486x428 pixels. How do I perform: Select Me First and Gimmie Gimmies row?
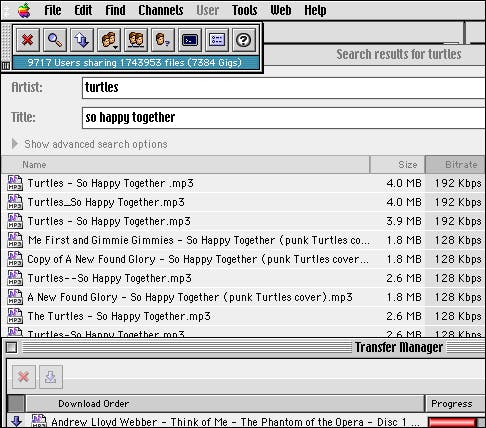click(243, 240)
